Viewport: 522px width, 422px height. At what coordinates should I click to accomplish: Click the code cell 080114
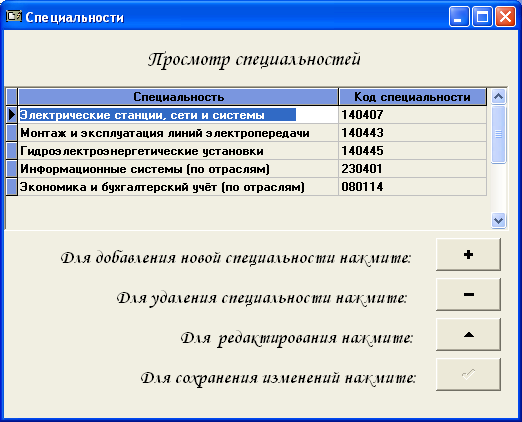413,187
